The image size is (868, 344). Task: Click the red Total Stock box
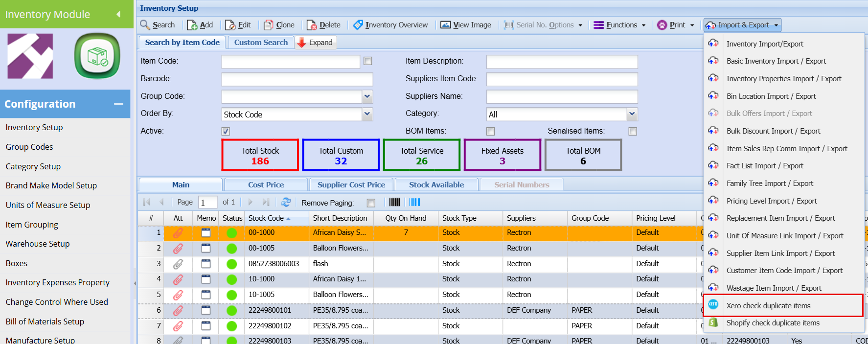[x=260, y=155]
